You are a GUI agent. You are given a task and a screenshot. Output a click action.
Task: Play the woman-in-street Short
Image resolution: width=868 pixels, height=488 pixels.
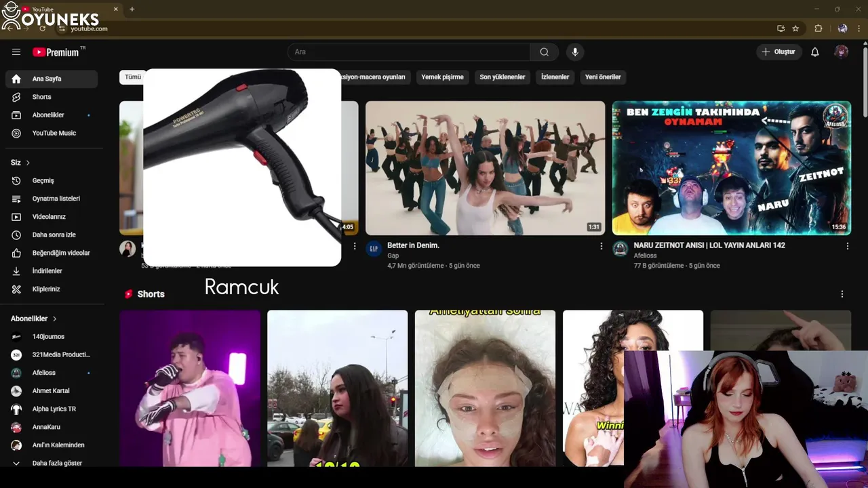338,388
